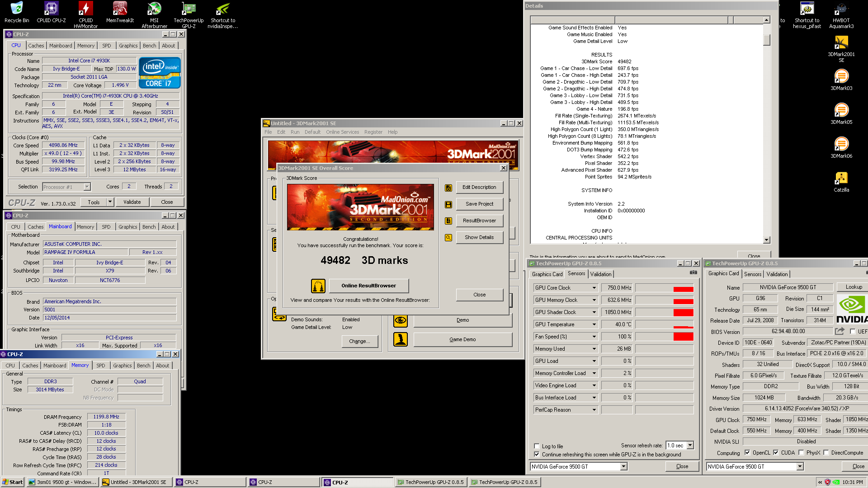This screenshot has height=488, width=868.
Task: Switch to SPD tab in Memory CPU-Z window
Action: [x=101, y=366]
